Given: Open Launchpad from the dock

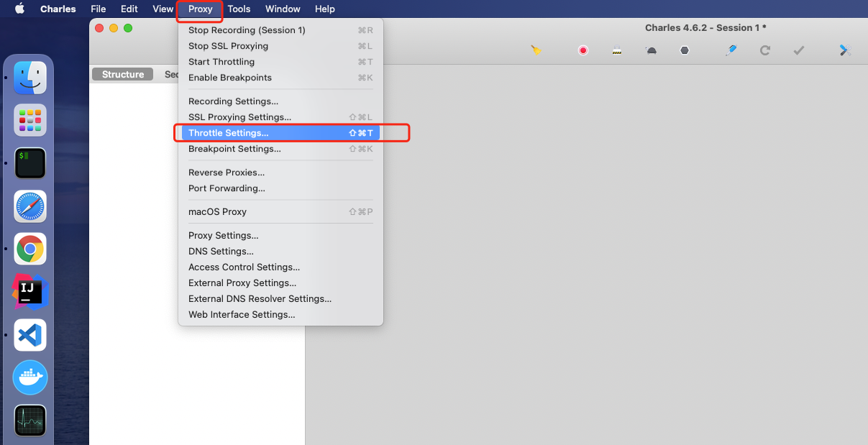Looking at the screenshot, I should 30,120.
